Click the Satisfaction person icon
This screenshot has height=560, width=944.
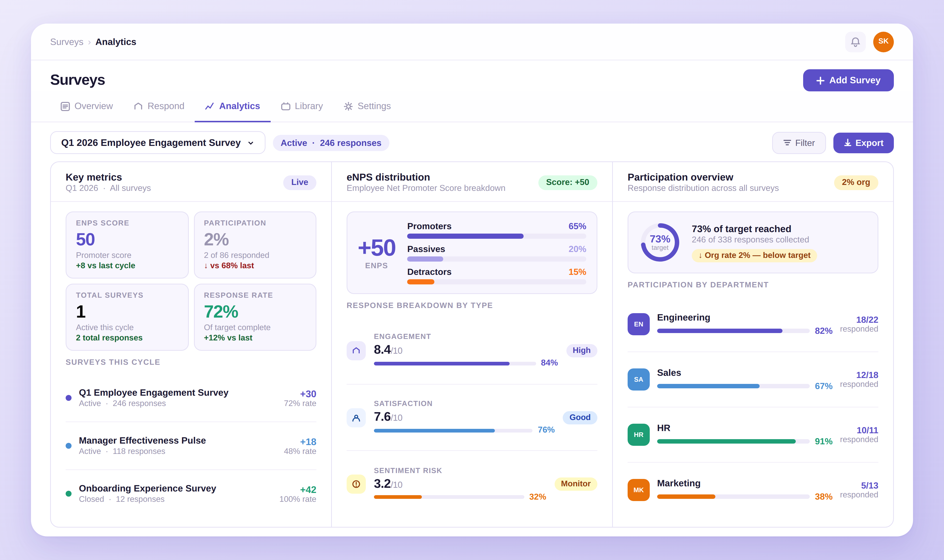(356, 418)
